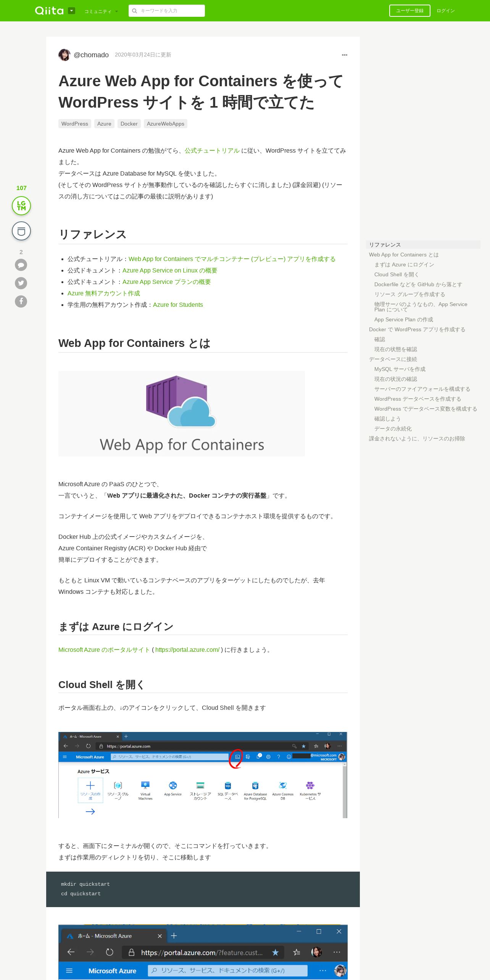Go to 確認しよう in TOC

(387, 419)
